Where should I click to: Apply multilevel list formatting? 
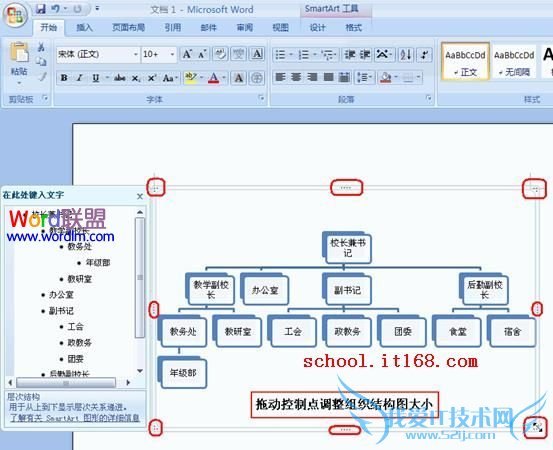pos(328,55)
